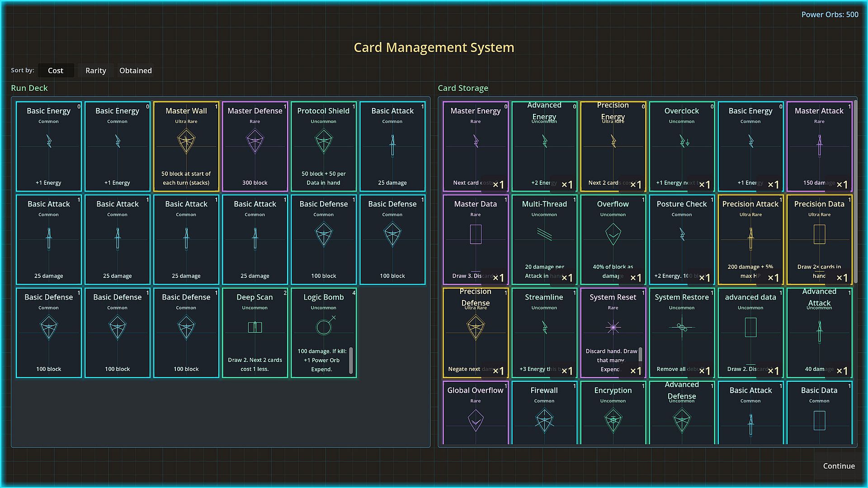This screenshot has width=868, height=488.
Task: Sort cards by Obtained order
Action: click(135, 70)
